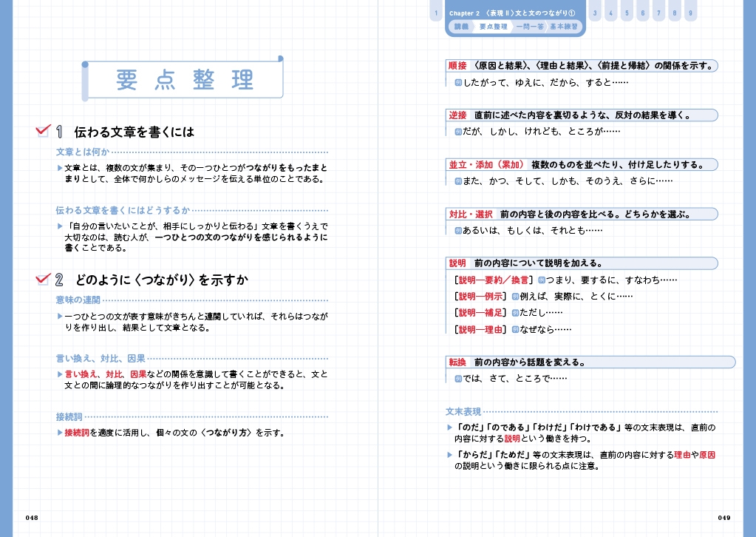Click the triangle bullet before 接続詞を適度に活用し

pyautogui.click(x=60, y=432)
